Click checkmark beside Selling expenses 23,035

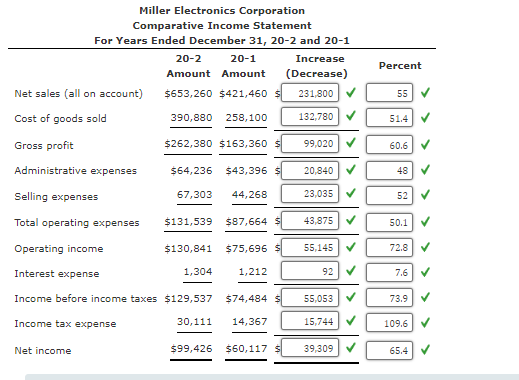click(x=351, y=193)
